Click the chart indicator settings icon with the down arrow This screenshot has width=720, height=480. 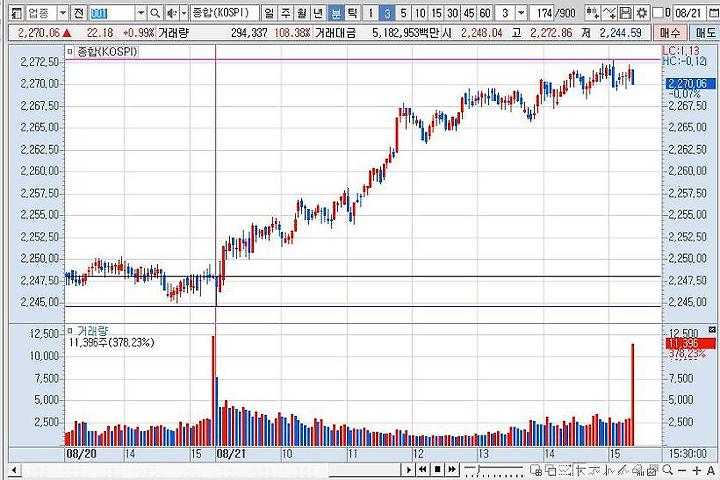[x=593, y=13]
